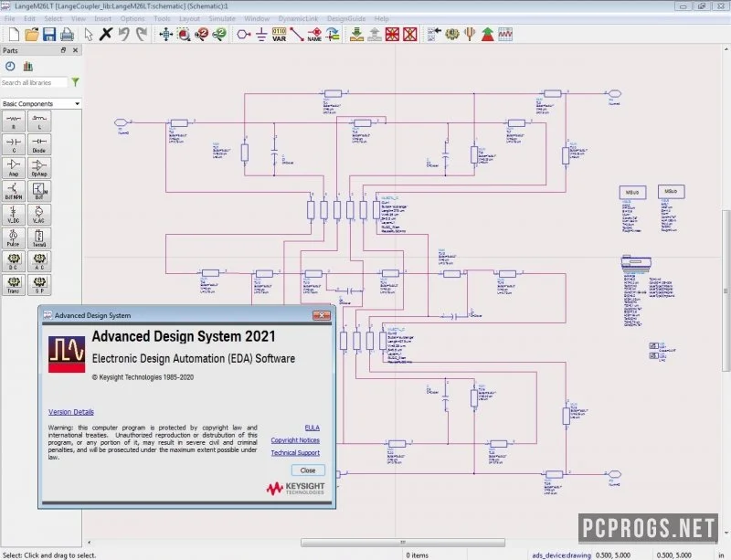Place the Trans simulation controller
The width and height of the screenshot is (731, 560).
point(14,284)
